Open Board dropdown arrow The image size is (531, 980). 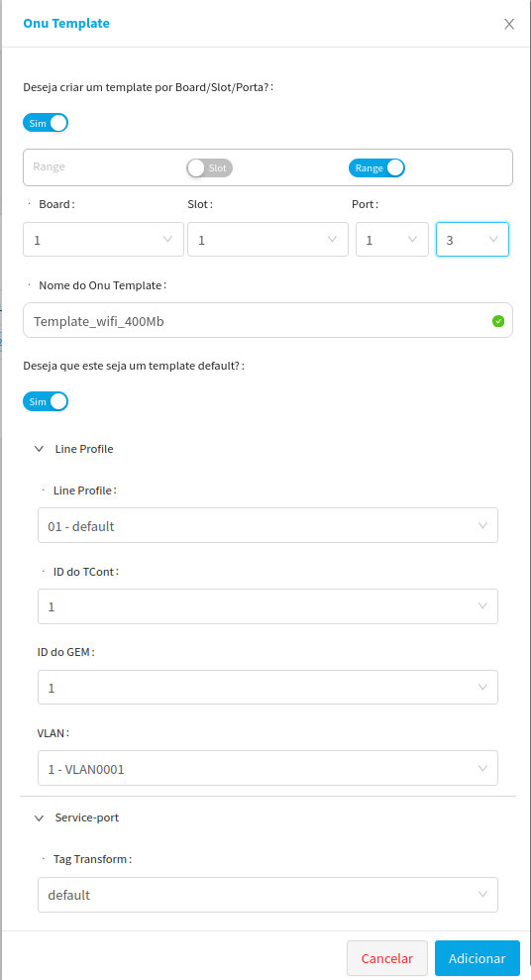coord(167,240)
